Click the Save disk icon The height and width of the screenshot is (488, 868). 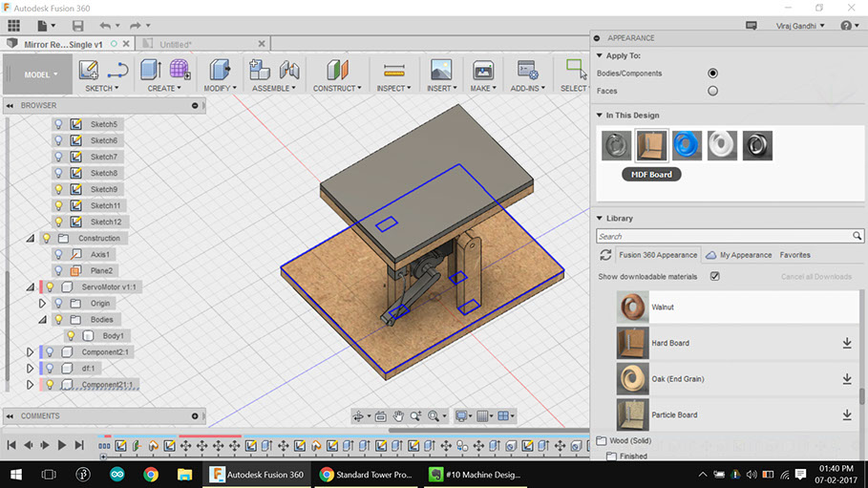77,25
